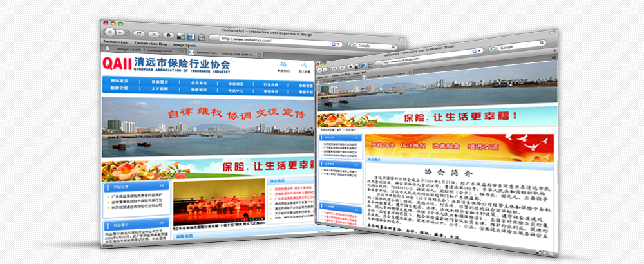Click the blue panel icon in right window toolbar
Screen dimensions: 644x264
363,65
